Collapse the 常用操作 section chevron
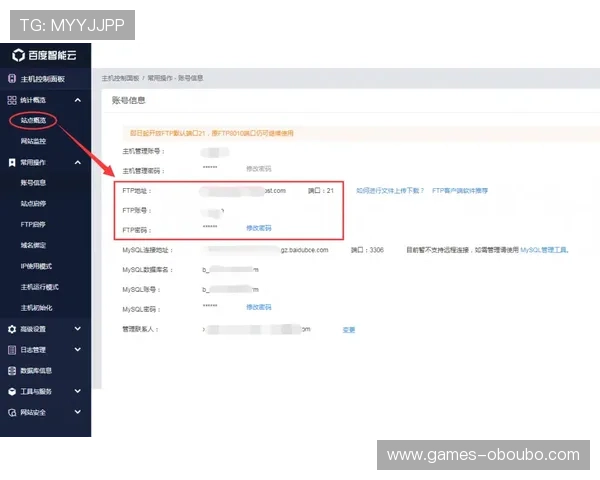 point(78,163)
